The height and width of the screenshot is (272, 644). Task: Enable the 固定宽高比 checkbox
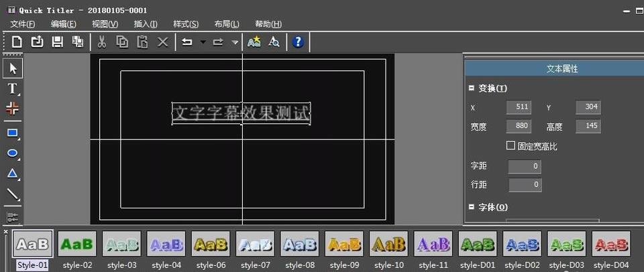pos(511,146)
